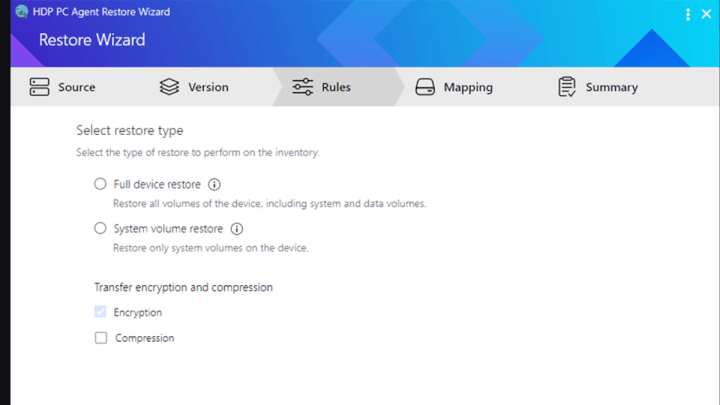Close the Restore Wizard window
This screenshot has width=720, height=405.
(x=707, y=14)
